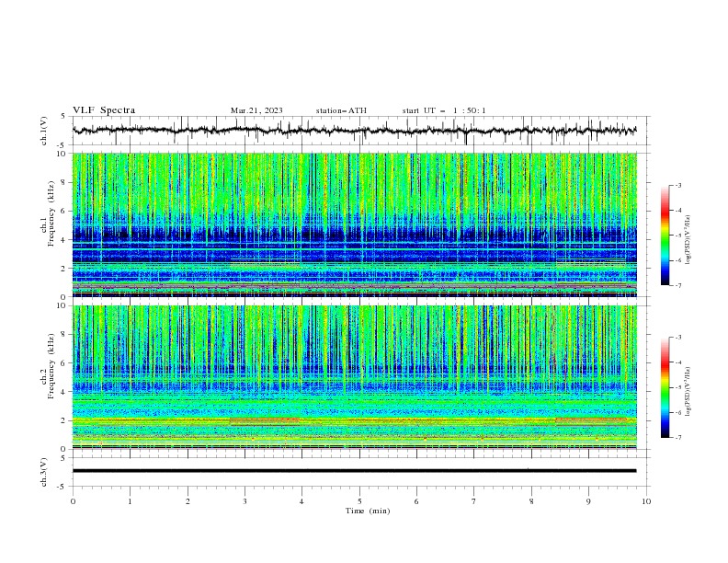Select the "ch.1 Frequency (kHz)" axis label
728x563 pixels.
47,213
